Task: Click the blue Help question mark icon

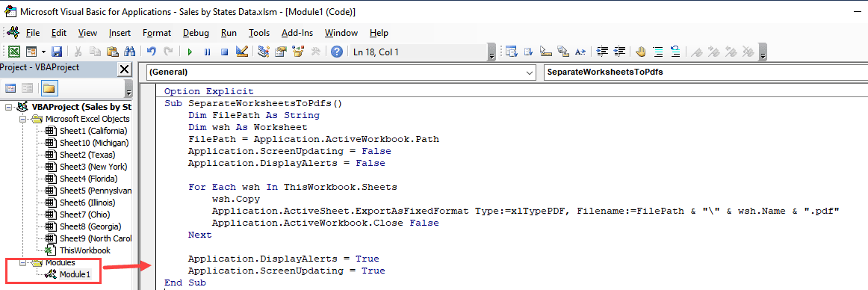Action: click(x=337, y=52)
